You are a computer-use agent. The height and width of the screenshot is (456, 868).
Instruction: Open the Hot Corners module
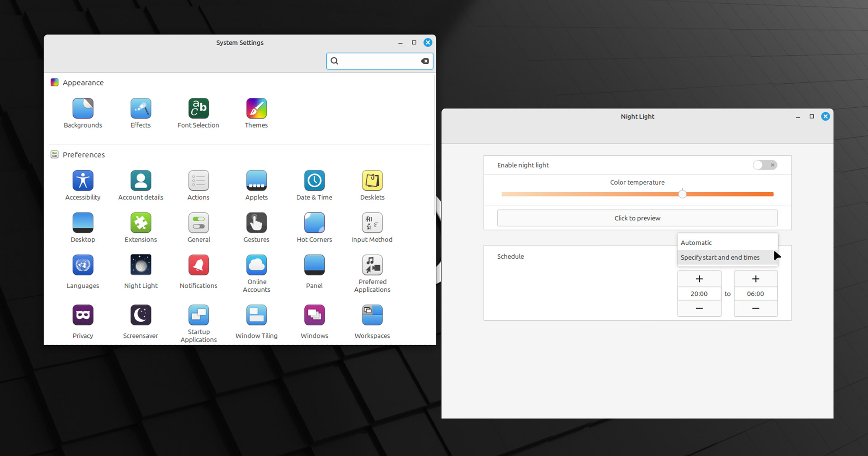pyautogui.click(x=314, y=223)
